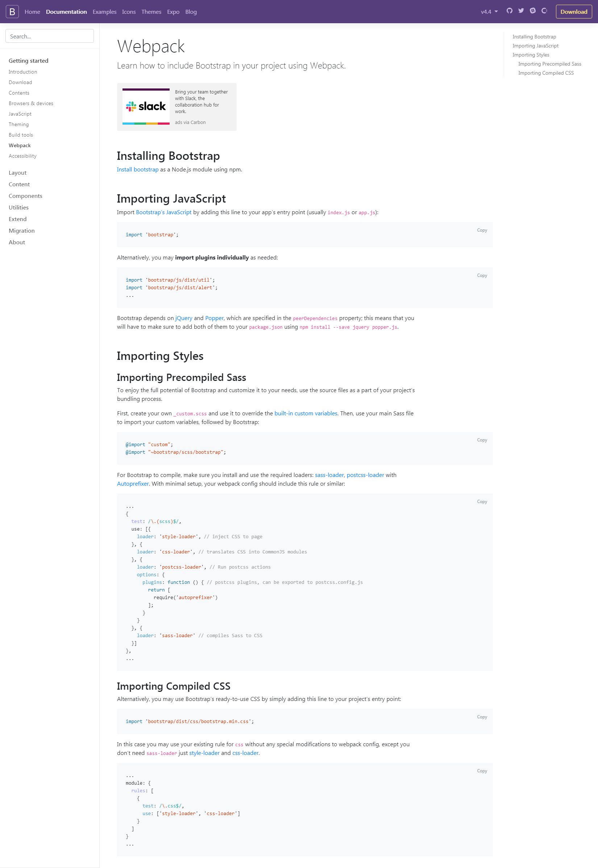Follow the postcss-loader link
This screenshot has width=598, height=868.
(x=365, y=475)
